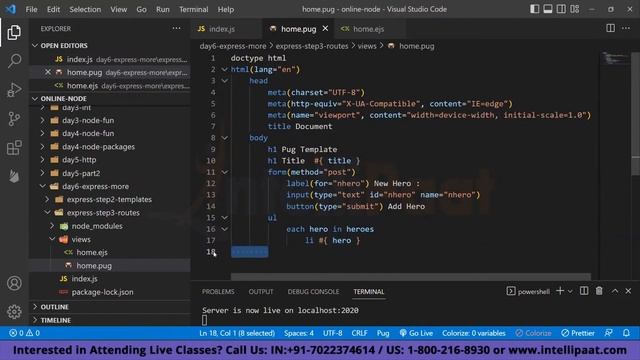Expand the day4-node-packages folder
Image resolution: width=640 pixels, height=360 pixels.
coord(98,147)
